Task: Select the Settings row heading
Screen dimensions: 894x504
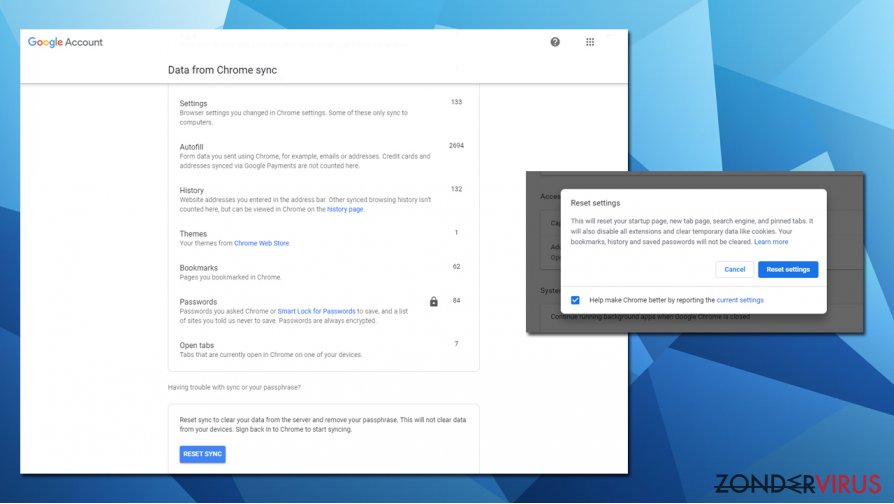Action: (x=193, y=103)
